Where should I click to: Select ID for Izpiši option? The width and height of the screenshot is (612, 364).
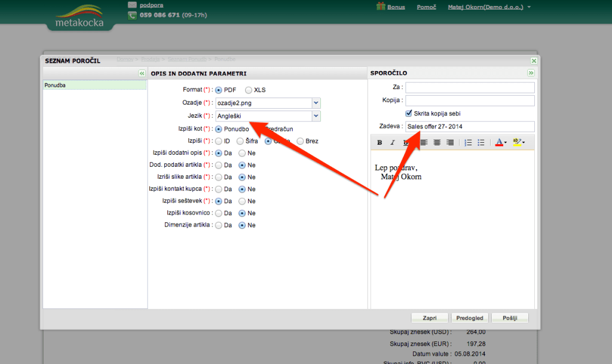click(x=219, y=141)
